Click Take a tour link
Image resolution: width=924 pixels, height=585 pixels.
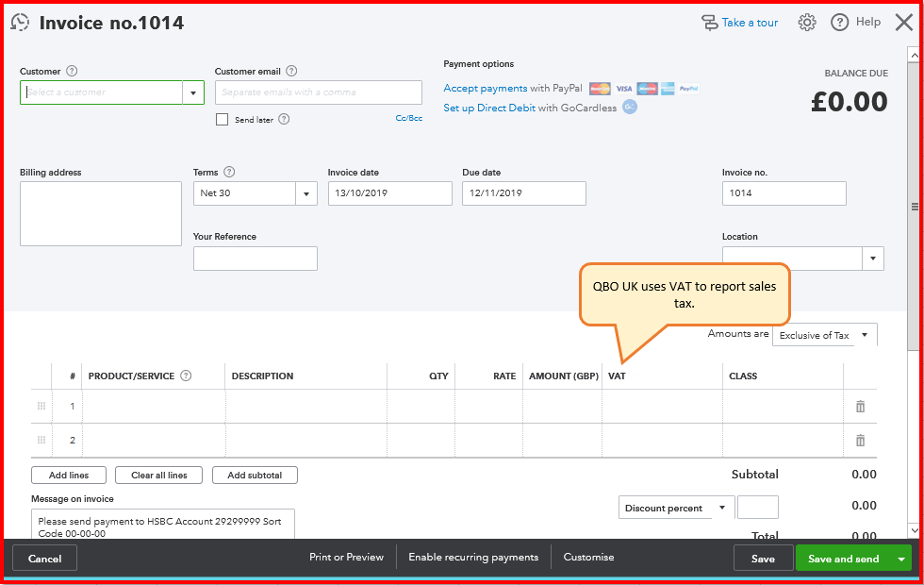(750, 23)
